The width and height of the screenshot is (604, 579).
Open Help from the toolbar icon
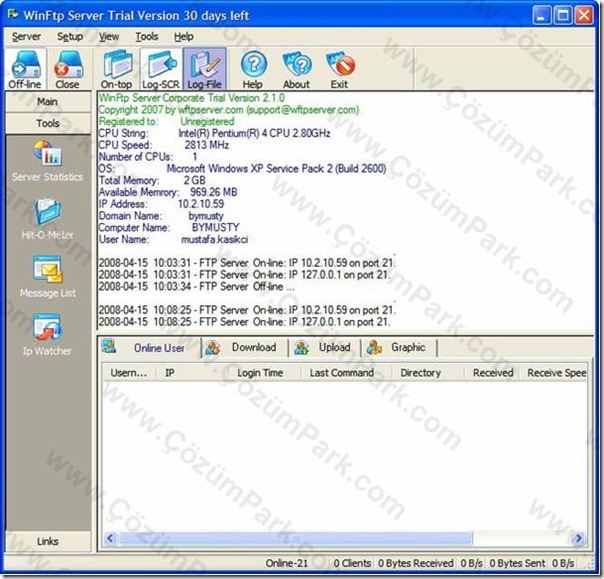[253, 69]
